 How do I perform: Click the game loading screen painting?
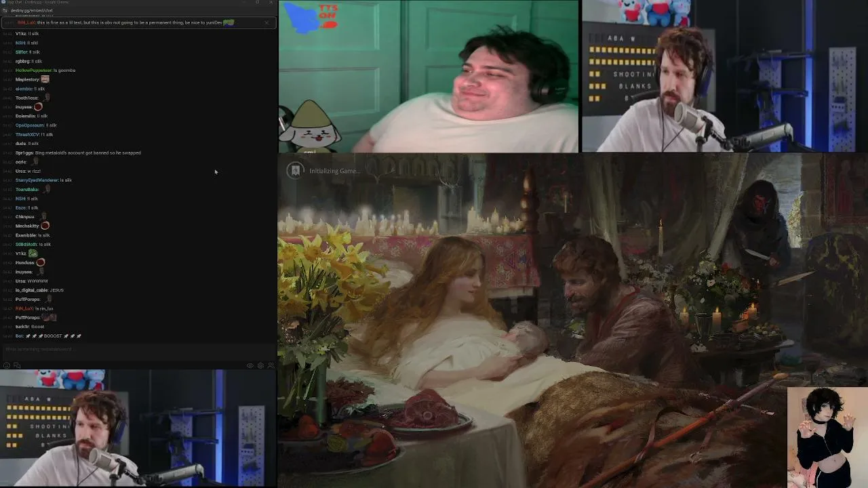coord(572,321)
